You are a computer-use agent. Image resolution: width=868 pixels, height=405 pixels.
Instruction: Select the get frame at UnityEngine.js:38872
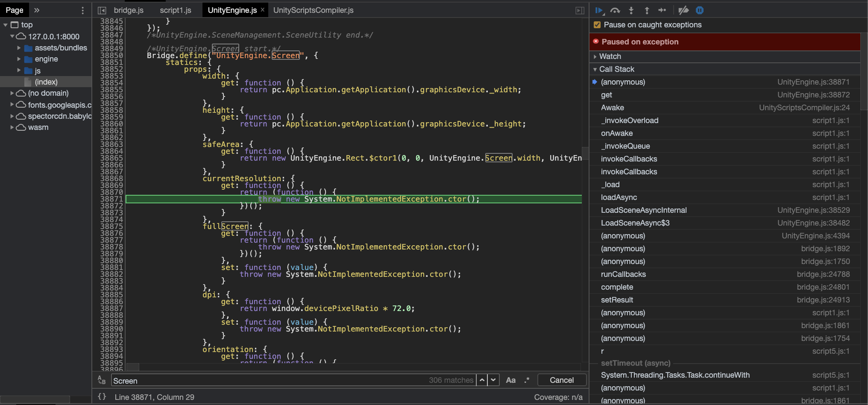724,95
